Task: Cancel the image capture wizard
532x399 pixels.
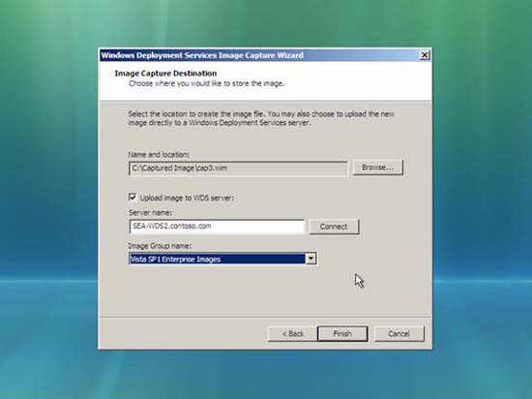Action: tap(399, 334)
